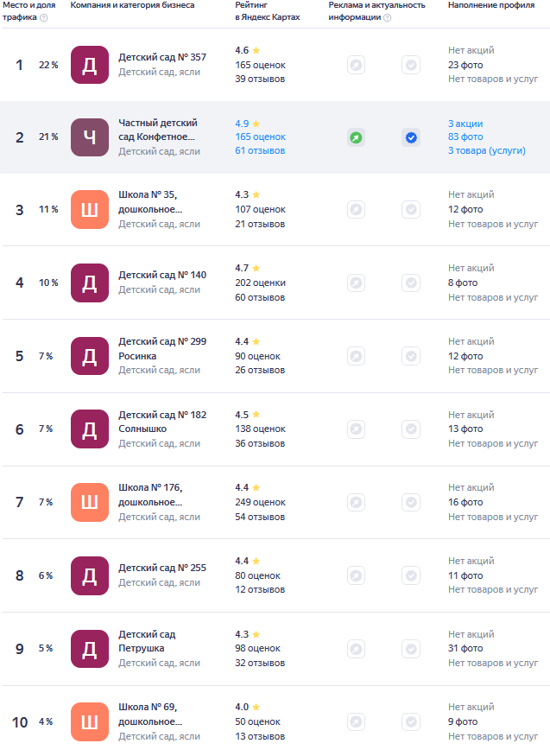Click the Ш avatar of Школа № 35
Image resolution: width=550 pixels, height=756 pixels.
click(90, 210)
